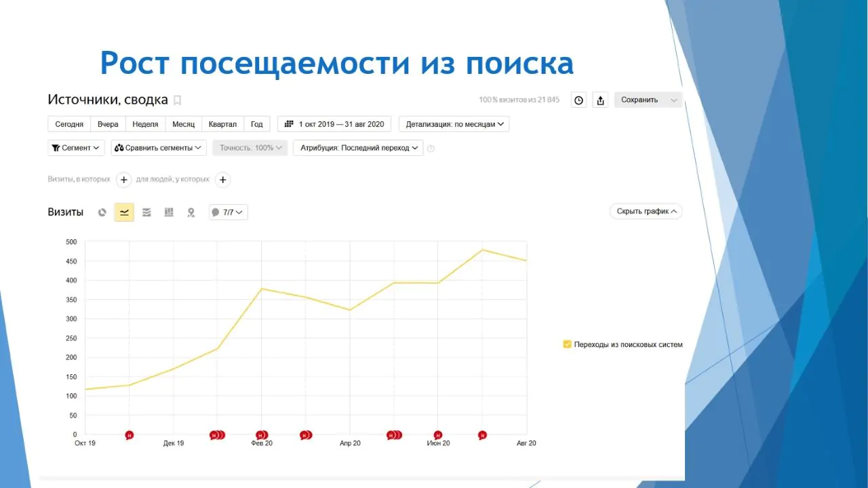Viewport: 868px width, 488px height.
Task: Select the Неделя period tab
Action: 145,124
